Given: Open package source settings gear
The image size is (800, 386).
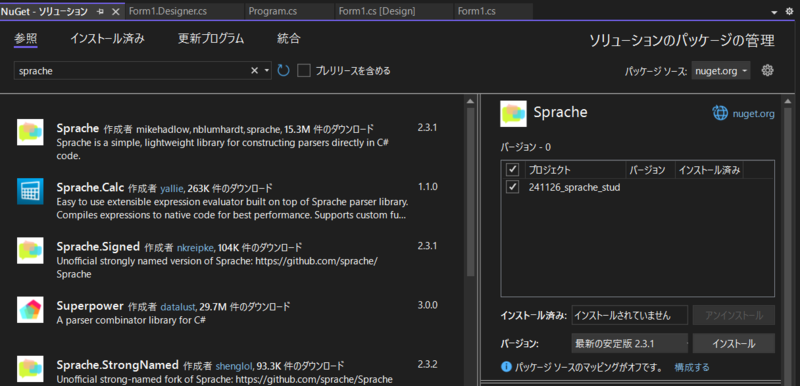Looking at the screenshot, I should pyautogui.click(x=767, y=70).
